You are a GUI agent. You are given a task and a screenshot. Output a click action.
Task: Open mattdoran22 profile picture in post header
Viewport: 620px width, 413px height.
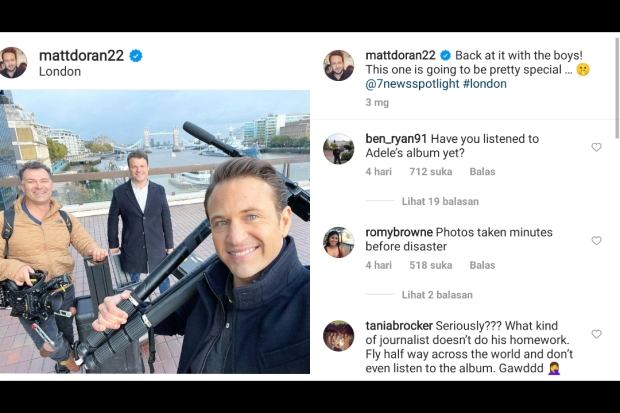coord(13,63)
